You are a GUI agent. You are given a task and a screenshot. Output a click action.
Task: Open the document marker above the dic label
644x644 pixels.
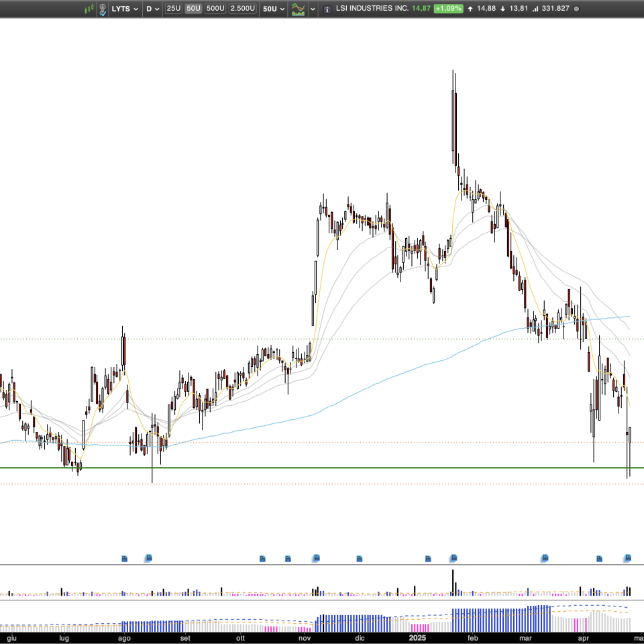pyautogui.click(x=360, y=559)
